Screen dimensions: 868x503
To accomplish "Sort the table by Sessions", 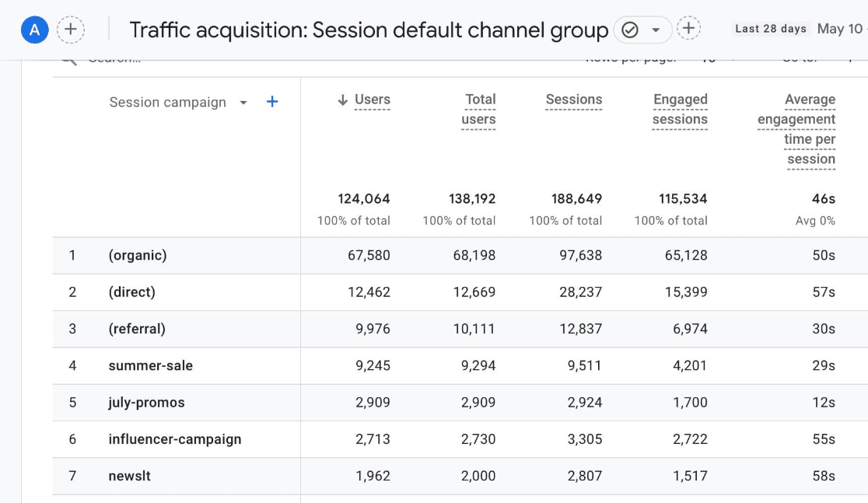I will [573, 100].
